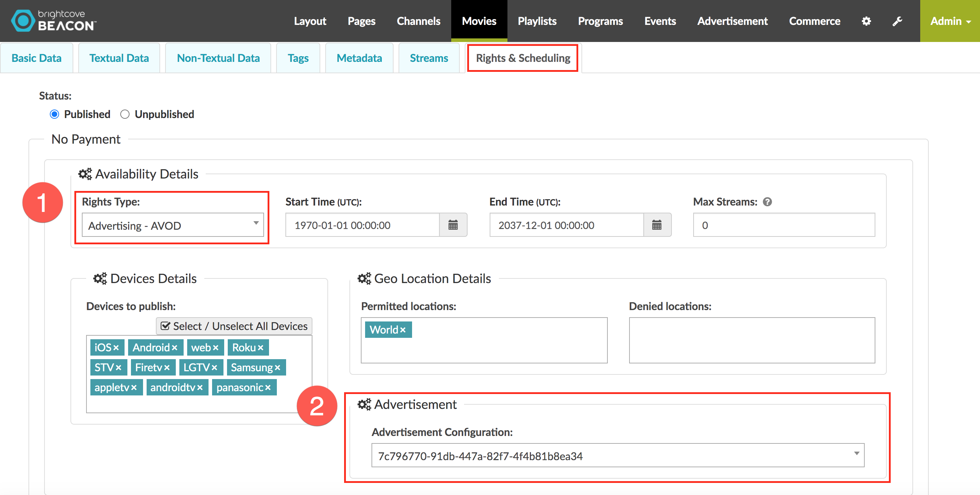Remove the iOS device tag

116,348
